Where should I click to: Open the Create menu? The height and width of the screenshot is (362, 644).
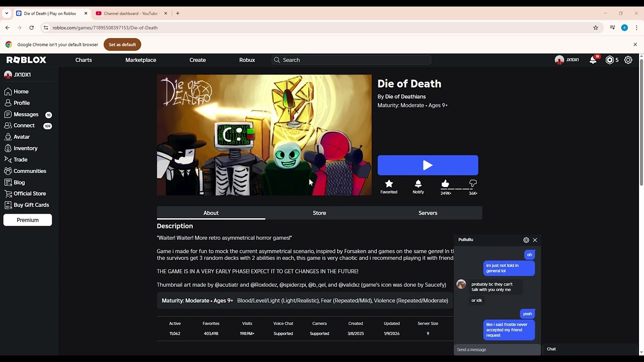point(198,60)
